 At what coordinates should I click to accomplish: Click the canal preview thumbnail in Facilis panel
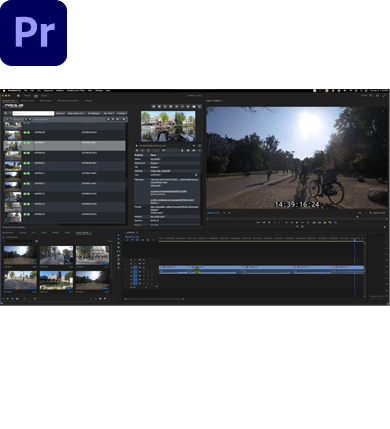tap(168, 126)
